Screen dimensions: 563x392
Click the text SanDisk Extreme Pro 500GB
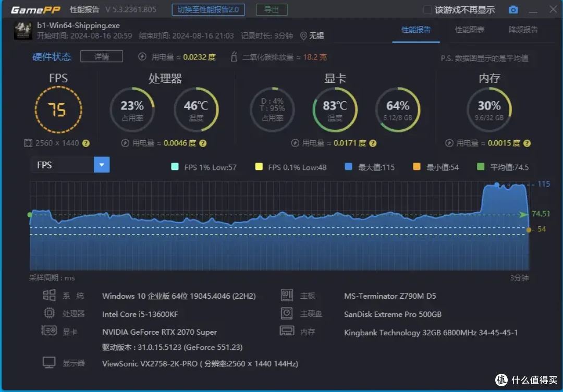[393, 314]
